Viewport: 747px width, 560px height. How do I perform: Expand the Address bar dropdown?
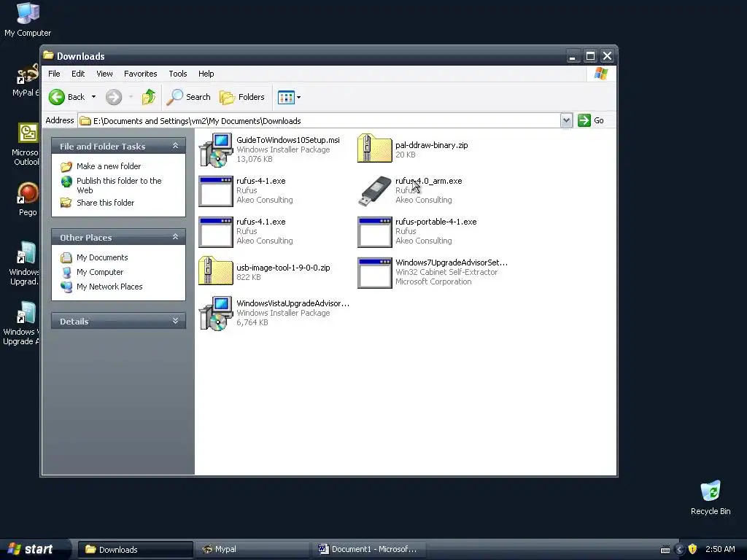[x=566, y=120]
